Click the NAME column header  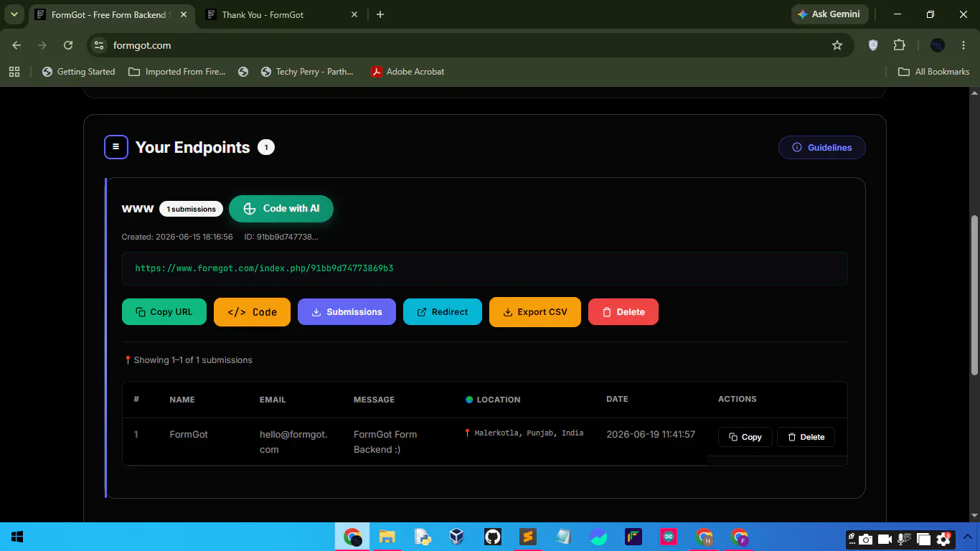[182, 400]
